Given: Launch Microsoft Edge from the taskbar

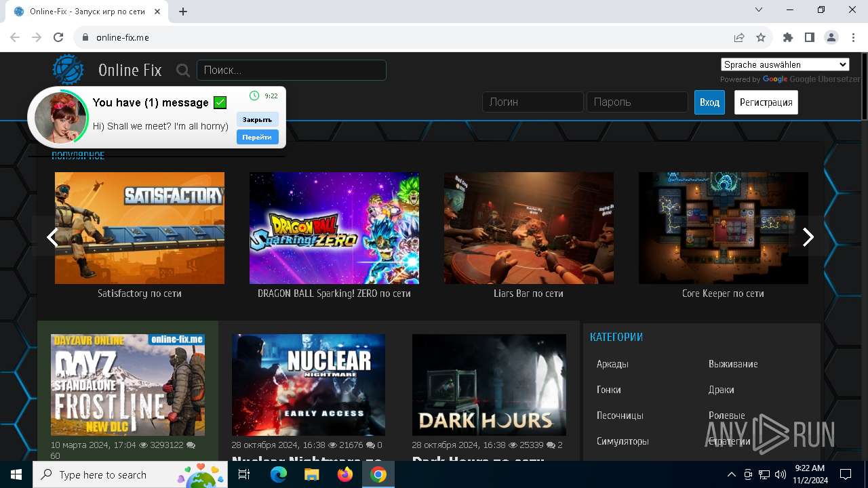Looking at the screenshot, I should [279, 474].
